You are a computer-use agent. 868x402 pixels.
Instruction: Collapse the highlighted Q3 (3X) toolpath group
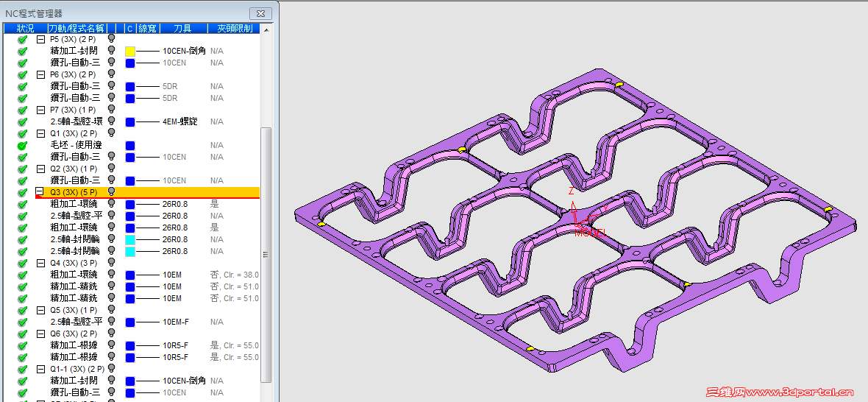pyautogui.click(x=40, y=192)
